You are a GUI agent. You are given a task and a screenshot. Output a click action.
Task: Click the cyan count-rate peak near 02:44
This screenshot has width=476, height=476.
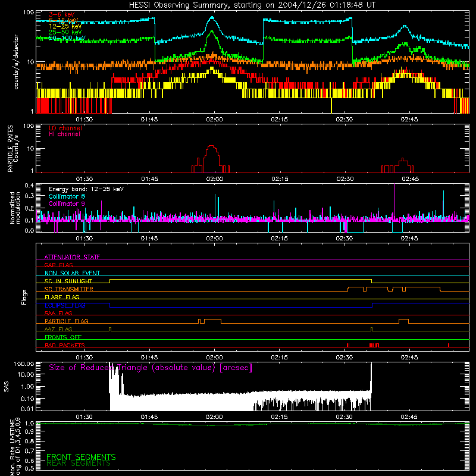click(405, 27)
